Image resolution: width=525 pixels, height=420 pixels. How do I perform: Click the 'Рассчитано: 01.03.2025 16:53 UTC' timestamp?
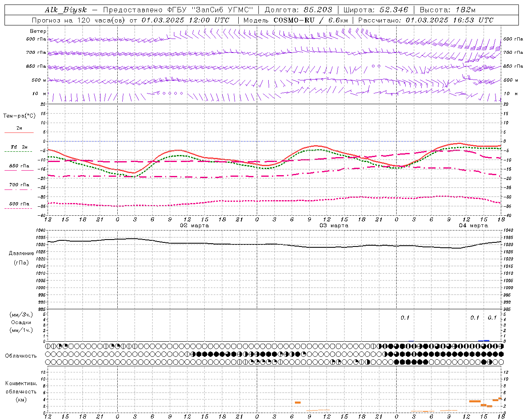[x=426, y=20]
